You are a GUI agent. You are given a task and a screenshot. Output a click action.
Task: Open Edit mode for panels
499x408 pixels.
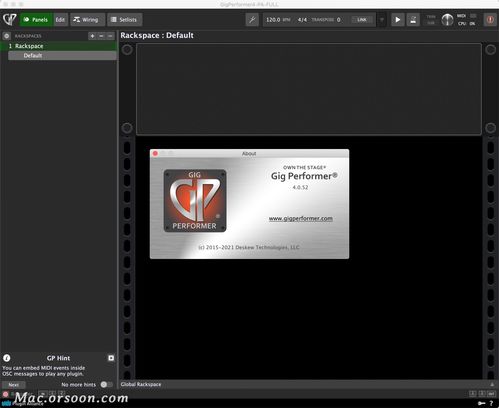tap(60, 20)
